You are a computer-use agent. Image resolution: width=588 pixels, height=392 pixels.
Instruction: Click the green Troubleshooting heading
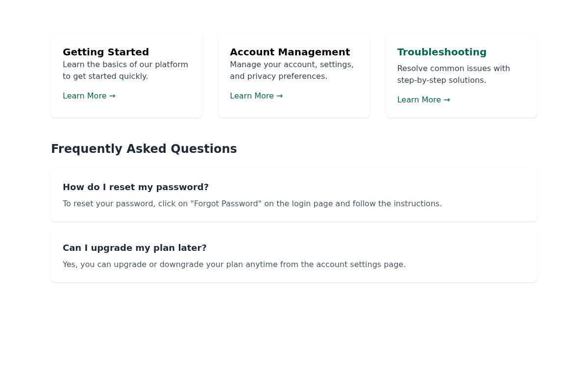pyautogui.click(x=441, y=52)
